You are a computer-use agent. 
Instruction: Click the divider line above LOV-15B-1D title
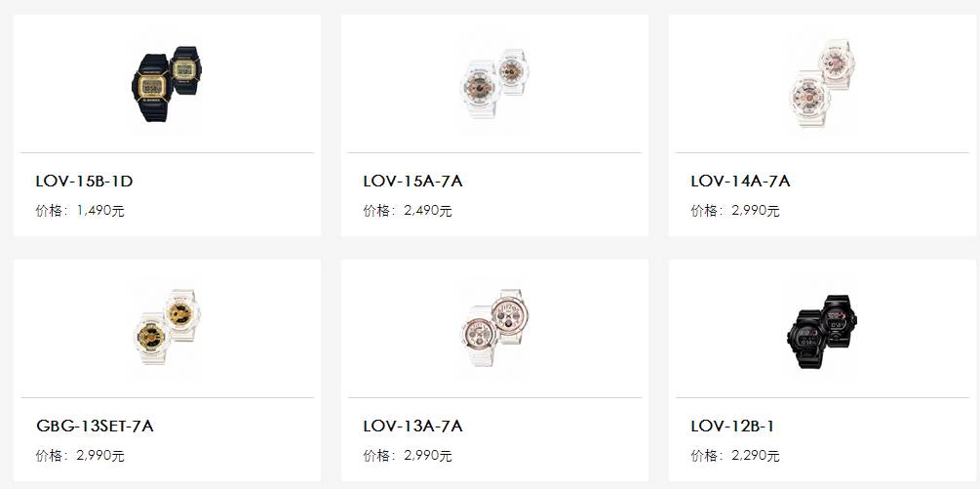coord(167,152)
